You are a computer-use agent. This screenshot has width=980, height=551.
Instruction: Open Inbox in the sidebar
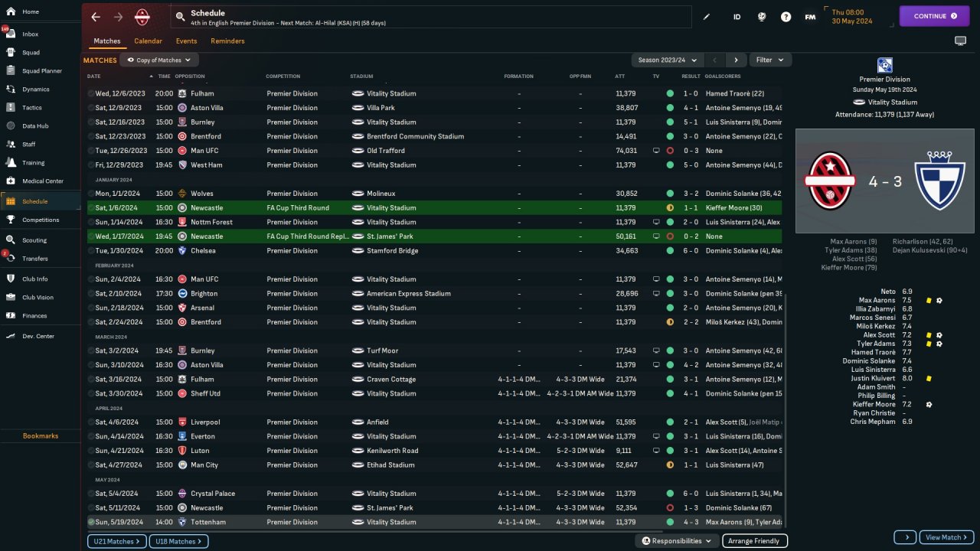40,34
